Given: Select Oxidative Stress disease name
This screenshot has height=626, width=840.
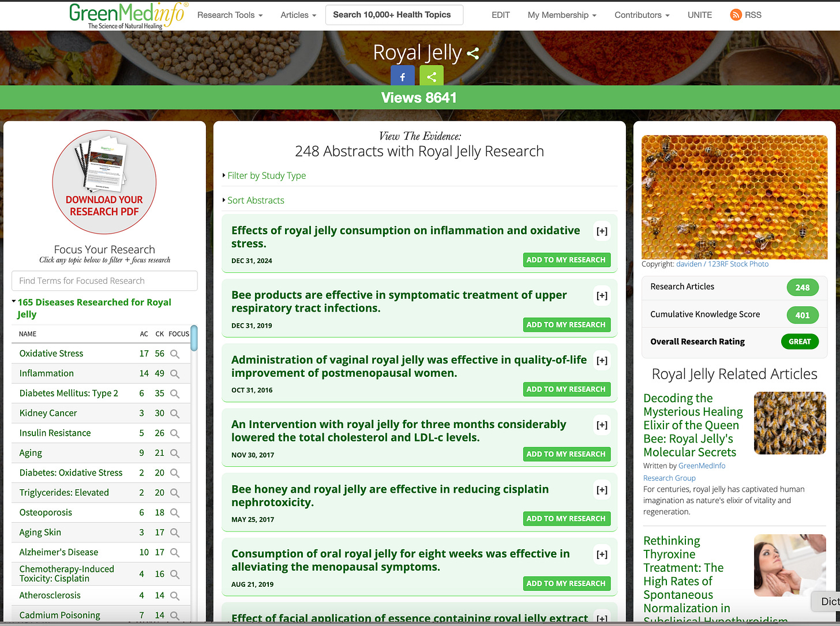Looking at the screenshot, I should pyautogui.click(x=51, y=354).
